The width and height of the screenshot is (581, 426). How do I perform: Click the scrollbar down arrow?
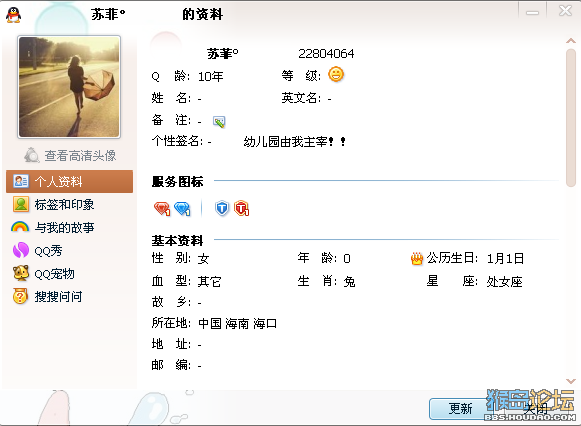[571, 381]
